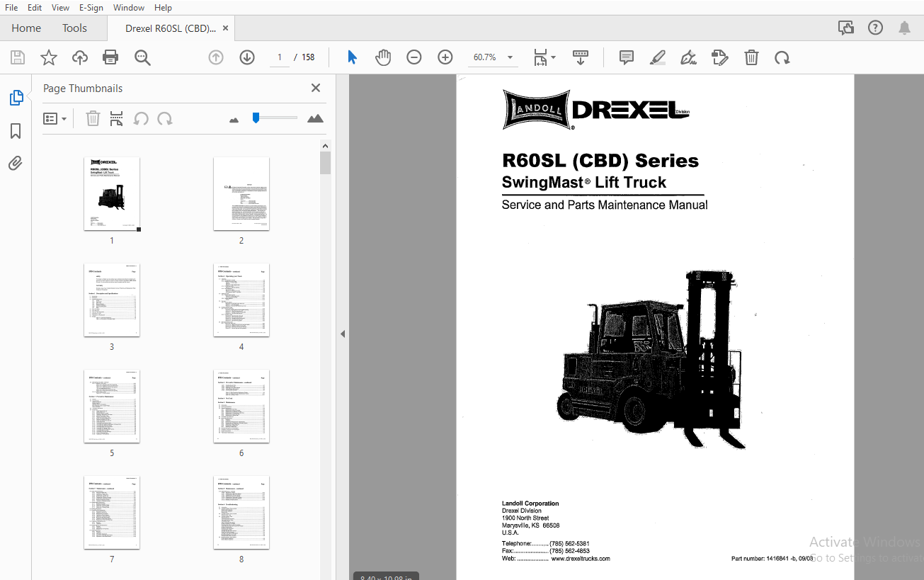Zoom in with the plus icon
This screenshot has height=580, width=924.
[445, 57]
